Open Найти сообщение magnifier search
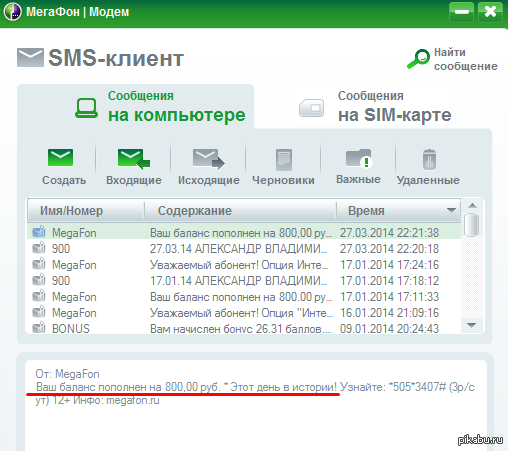Viewport: 508px width, 451px height. coord(418,59)
